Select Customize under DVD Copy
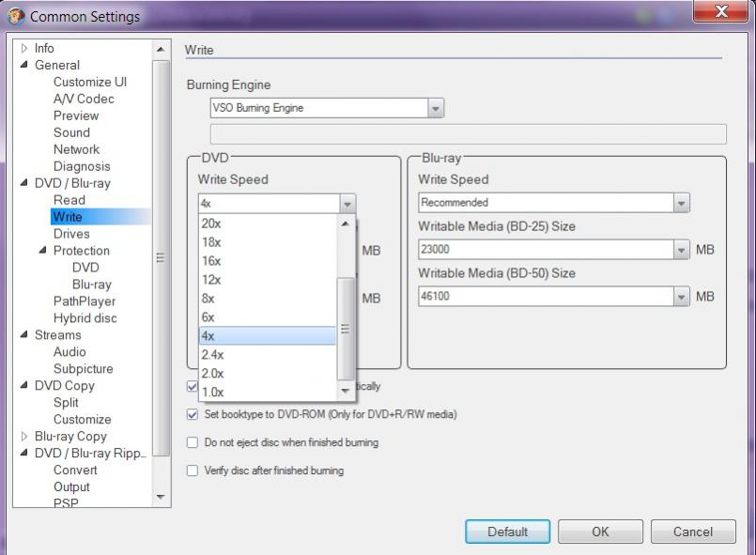This screenshot has height=555, width=756. [83, 420]
